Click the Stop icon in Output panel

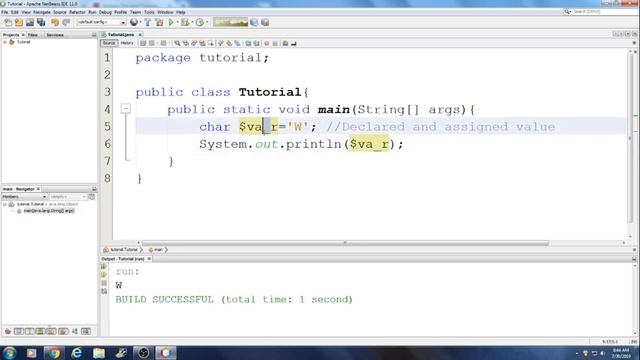[104, 283]
